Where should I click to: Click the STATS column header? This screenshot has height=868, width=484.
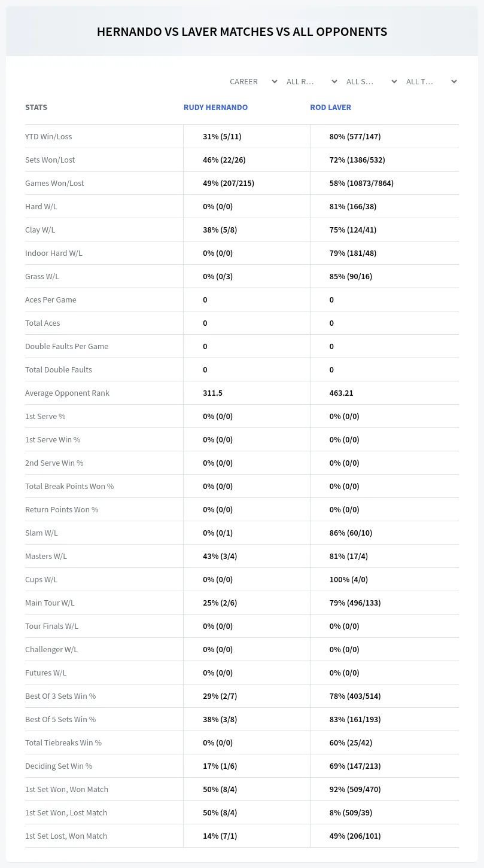click(36, 108)
